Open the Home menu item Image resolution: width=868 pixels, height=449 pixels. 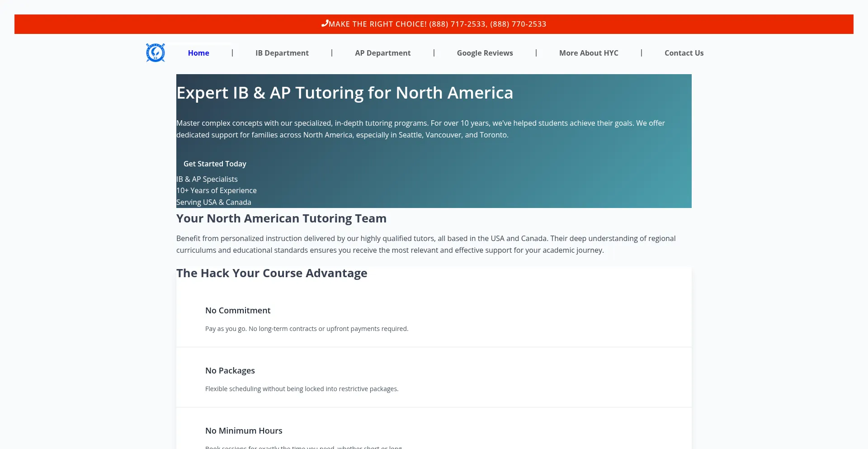click(x=198, y=53)
